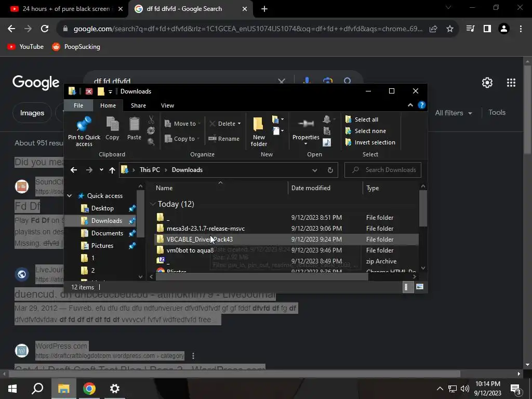This screenshot has height=399, width=532.
Task: Switch to the View ribbon tab
Action: point(167,105)
